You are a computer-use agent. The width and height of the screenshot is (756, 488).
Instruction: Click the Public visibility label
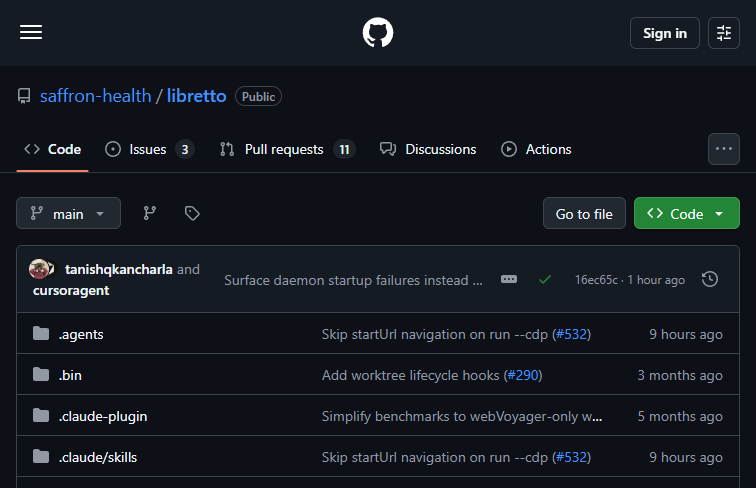point(258,96)
